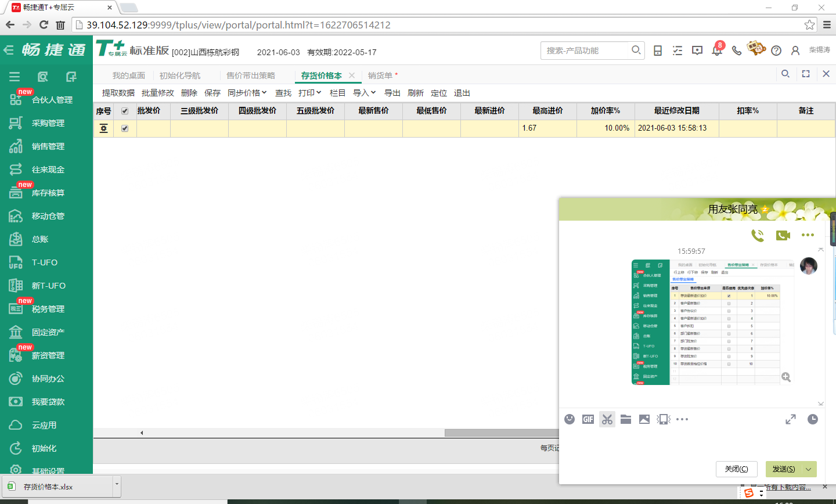
Task: Click the scrollbar left arrow of the grid
Action: click(142, 433)
